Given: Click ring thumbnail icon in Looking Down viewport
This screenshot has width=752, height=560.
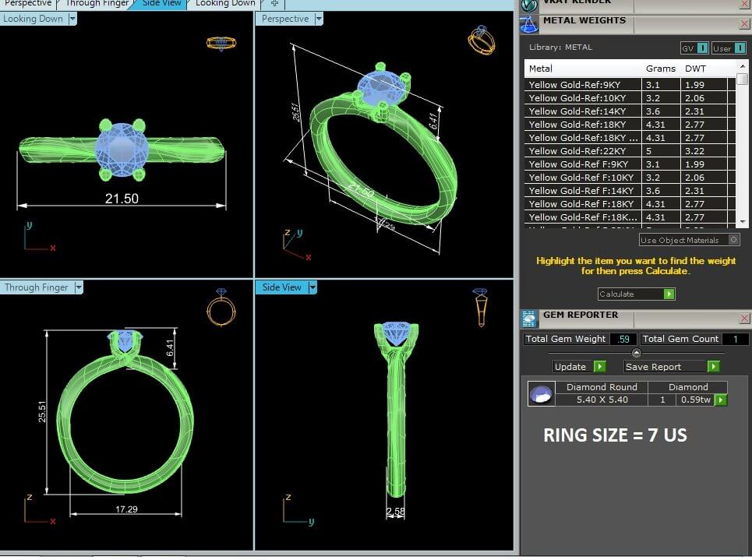Looking at the screenshot, I should coord(221,43).
